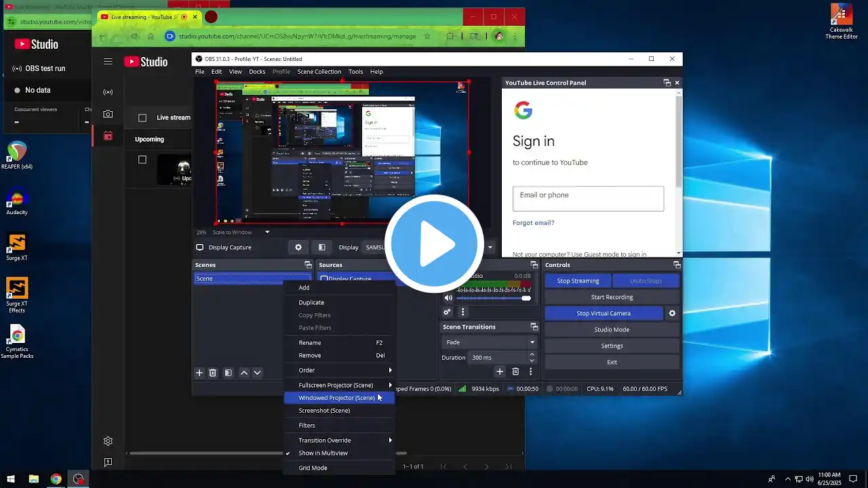This screenshot has height=488, width=868.
Task: Click the Email or phone field
Action: pos(589,199)
